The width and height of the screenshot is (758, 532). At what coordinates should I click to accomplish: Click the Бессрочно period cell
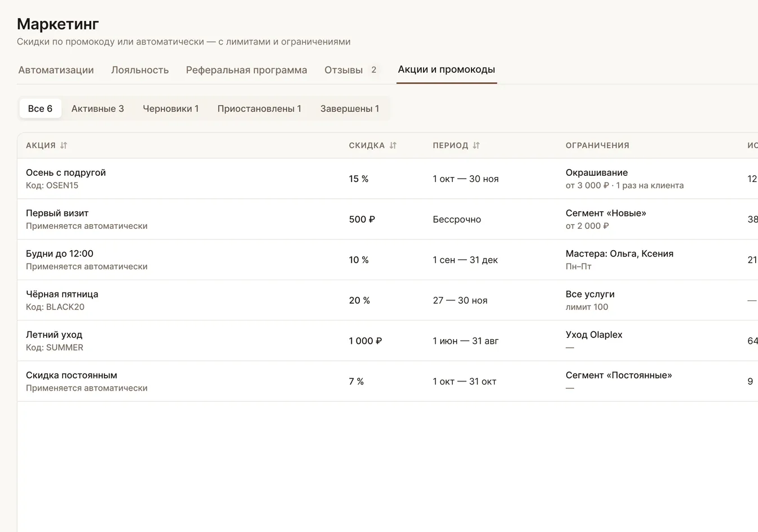(x=457, y=219)
